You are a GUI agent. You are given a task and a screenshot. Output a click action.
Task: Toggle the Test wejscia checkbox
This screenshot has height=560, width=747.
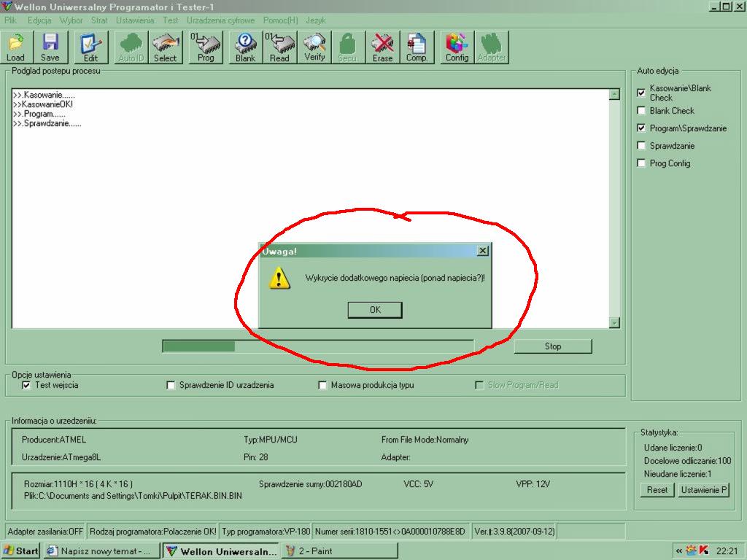tap(26, 385)
